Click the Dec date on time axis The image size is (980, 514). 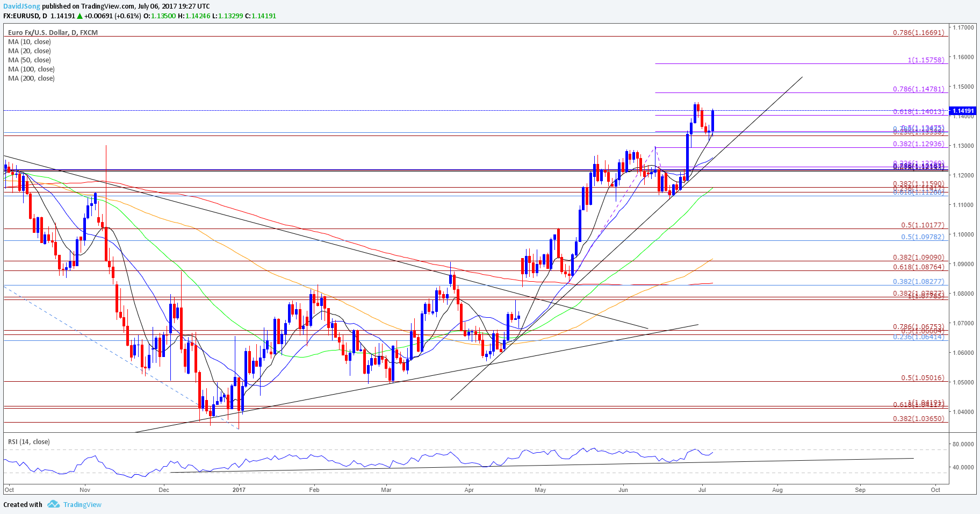(x=164, y=490)
